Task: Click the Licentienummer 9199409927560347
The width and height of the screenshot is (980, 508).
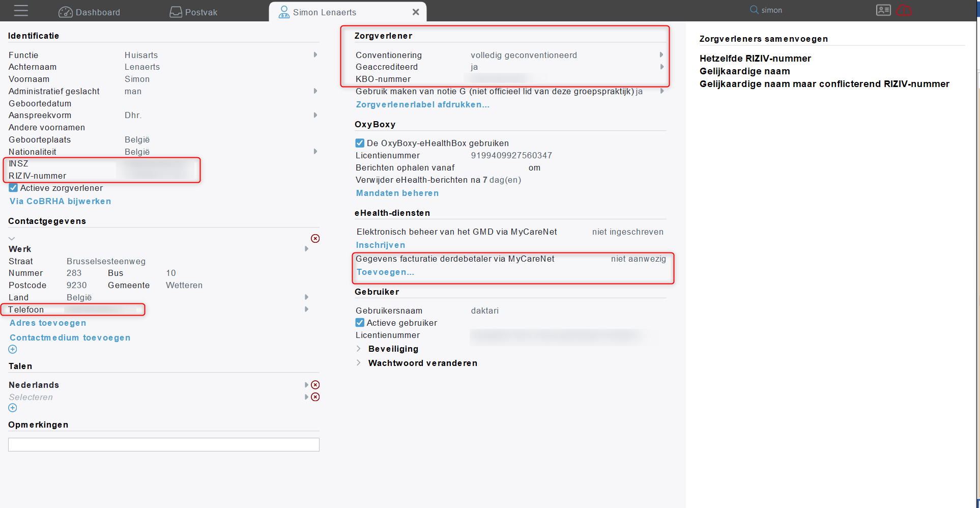Action: [x=511, y=155]
